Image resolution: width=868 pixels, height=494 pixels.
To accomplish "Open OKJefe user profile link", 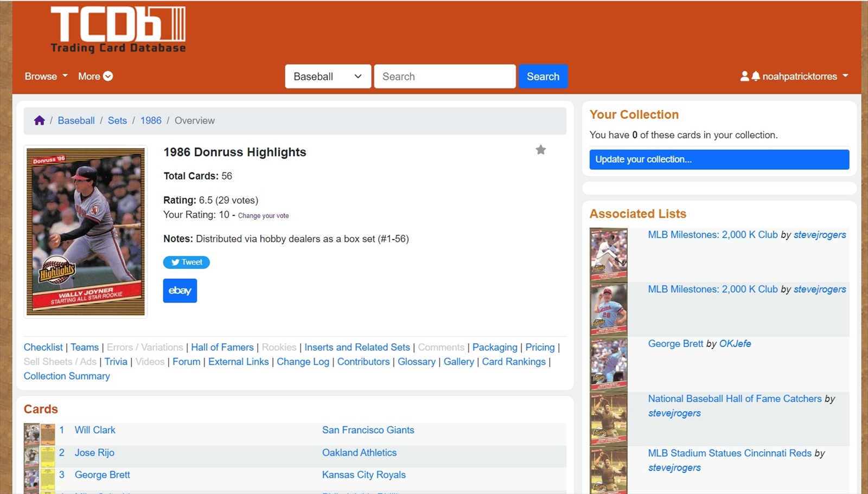I will pyautogui.click(x=735, y=344).
